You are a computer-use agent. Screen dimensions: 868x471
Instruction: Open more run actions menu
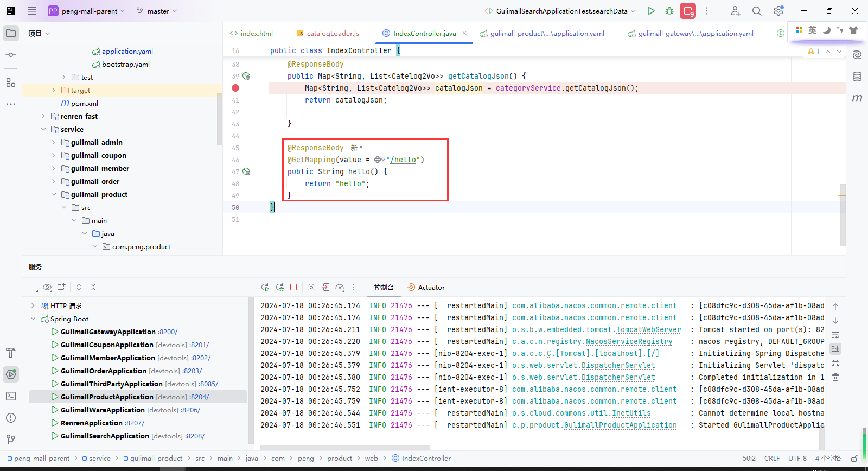click(706, 11)
